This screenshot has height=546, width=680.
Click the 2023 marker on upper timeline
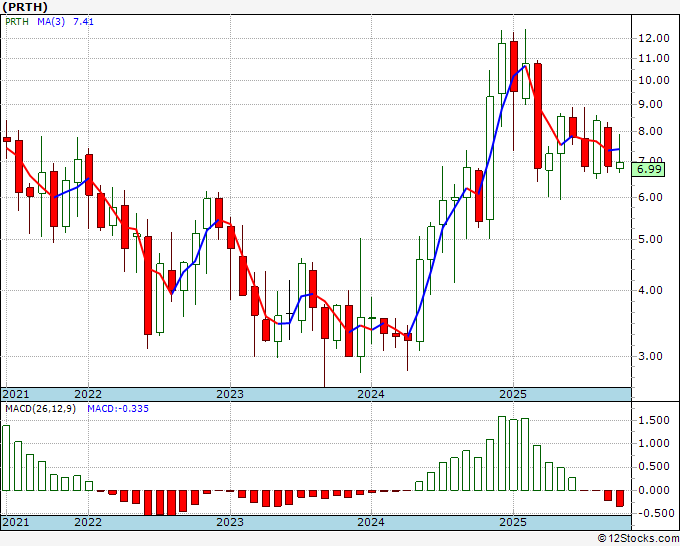[x=230, y=394]
